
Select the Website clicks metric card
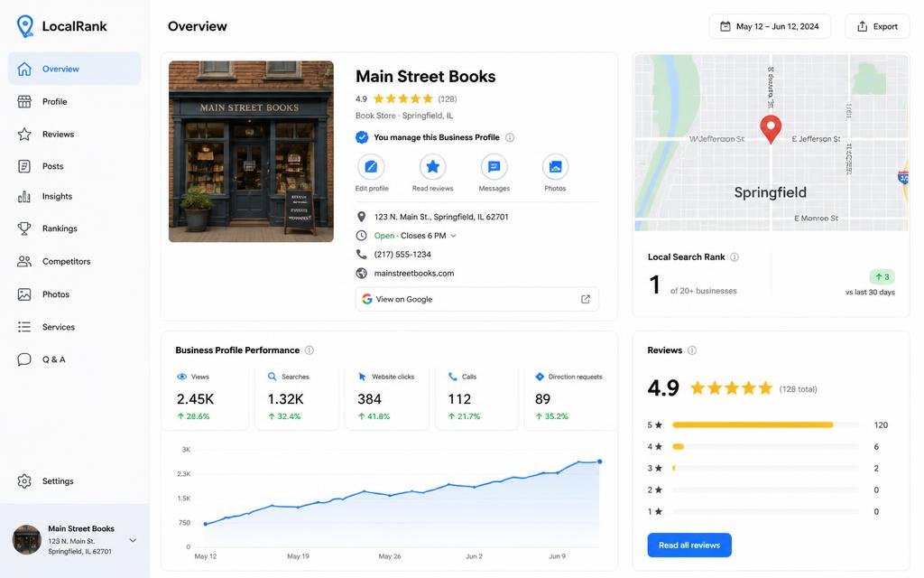click(386, 397)
